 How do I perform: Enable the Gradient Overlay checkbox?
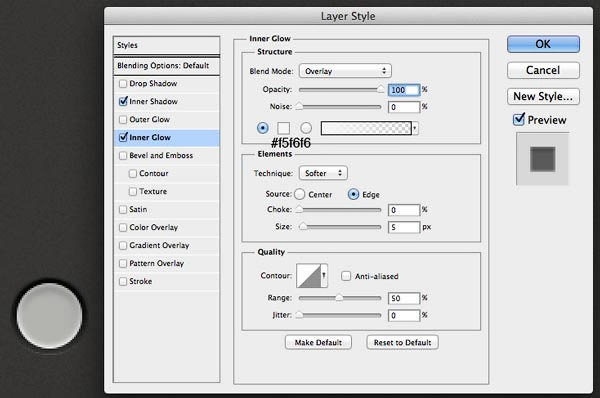tap(123, 245)
